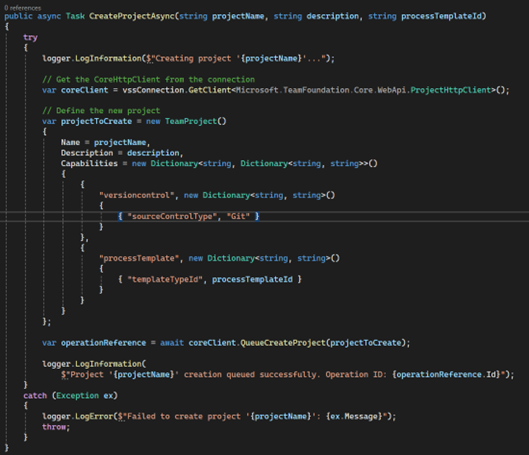The height and width of the screenshot is (455, 529).
Task: Click the 'async' keyword in the signature
Action: (x=49, y=16)
